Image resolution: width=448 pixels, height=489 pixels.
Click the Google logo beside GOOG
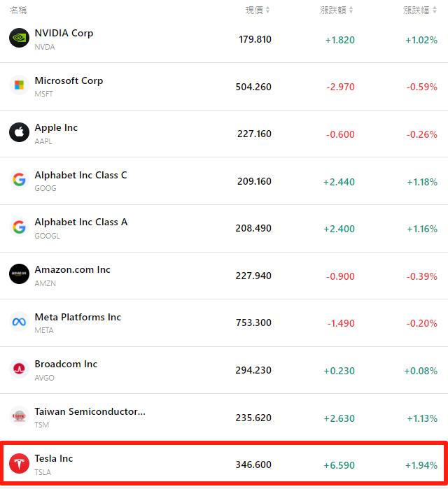pyautogui.click(x=19, y=180)
